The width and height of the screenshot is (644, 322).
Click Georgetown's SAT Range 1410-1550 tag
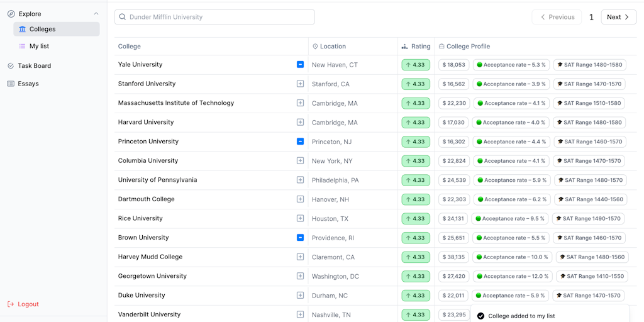point(592,276)
